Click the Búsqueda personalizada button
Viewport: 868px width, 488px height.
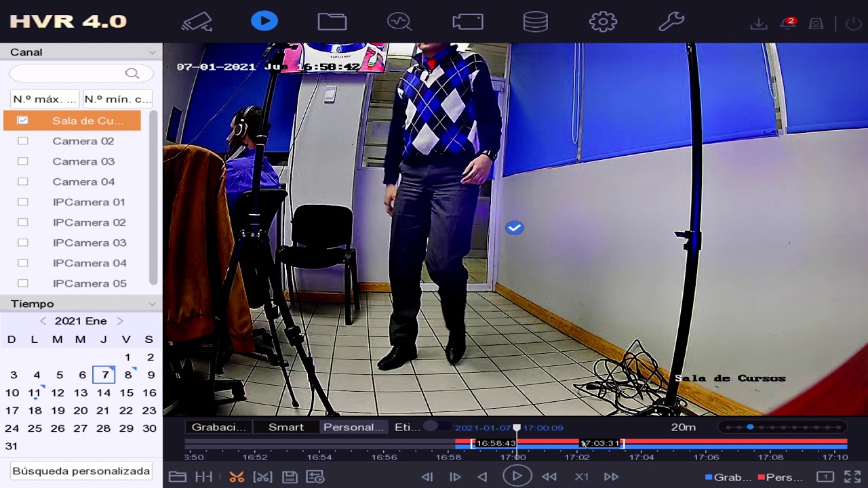[x=81, y=470]
